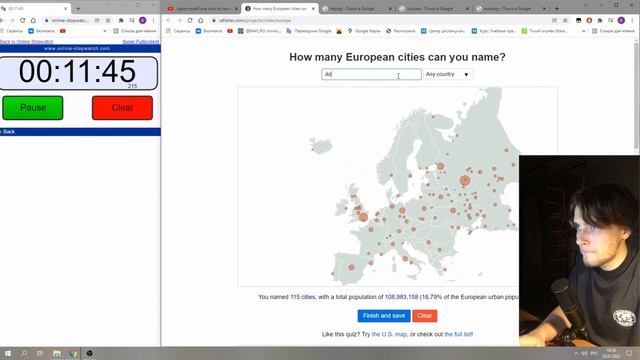Click the quiz page vertical scrollbar
The width and height of the screenshot is (640, 360).
click(x=637, y=96)
